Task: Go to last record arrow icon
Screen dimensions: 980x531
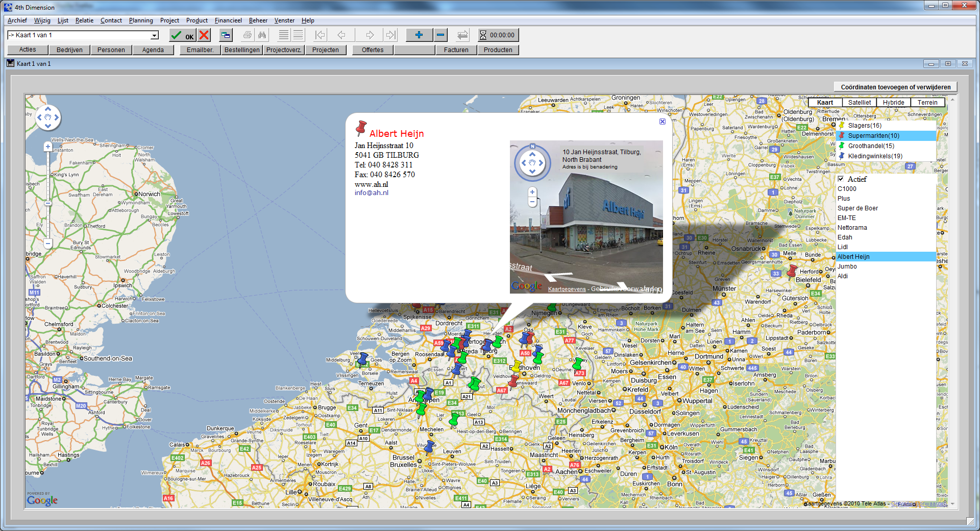Action: (x=391, y=35)
